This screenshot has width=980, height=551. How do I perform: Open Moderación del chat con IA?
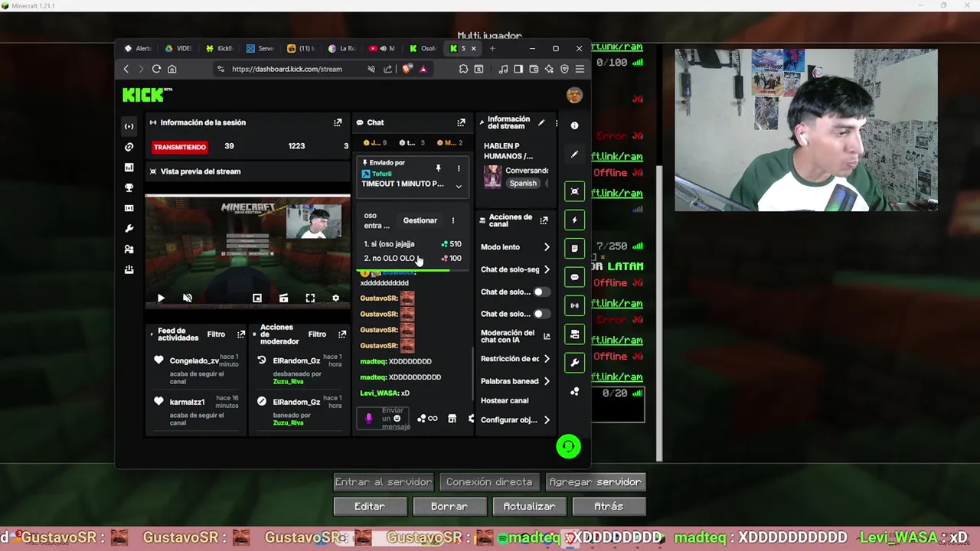click(515, 336)
